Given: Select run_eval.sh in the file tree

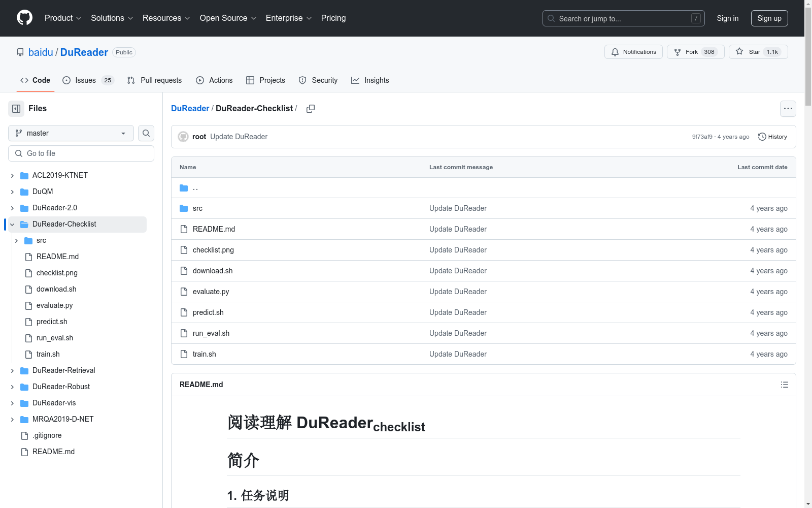Looking at the screenshot, I should [x=55, y=338].
